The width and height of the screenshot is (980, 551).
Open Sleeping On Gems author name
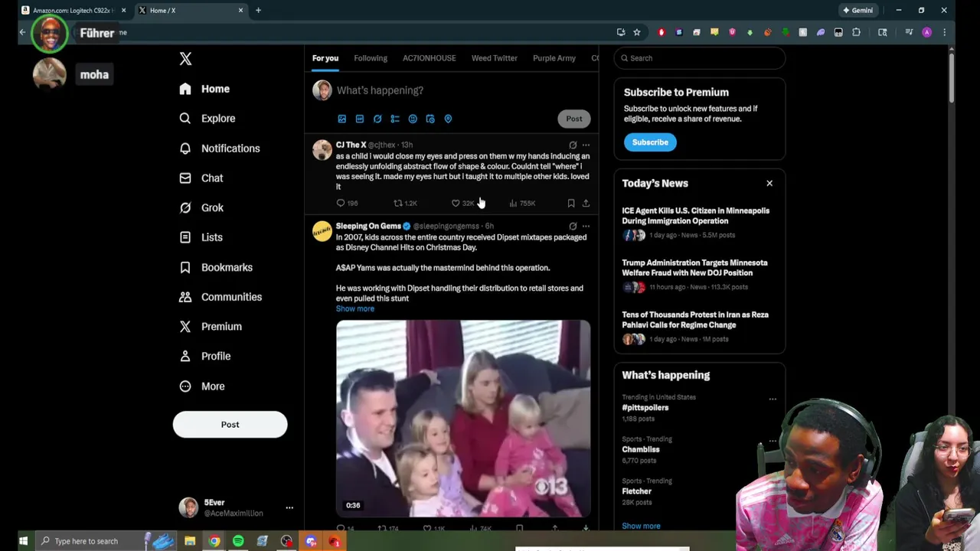[368, 226]
